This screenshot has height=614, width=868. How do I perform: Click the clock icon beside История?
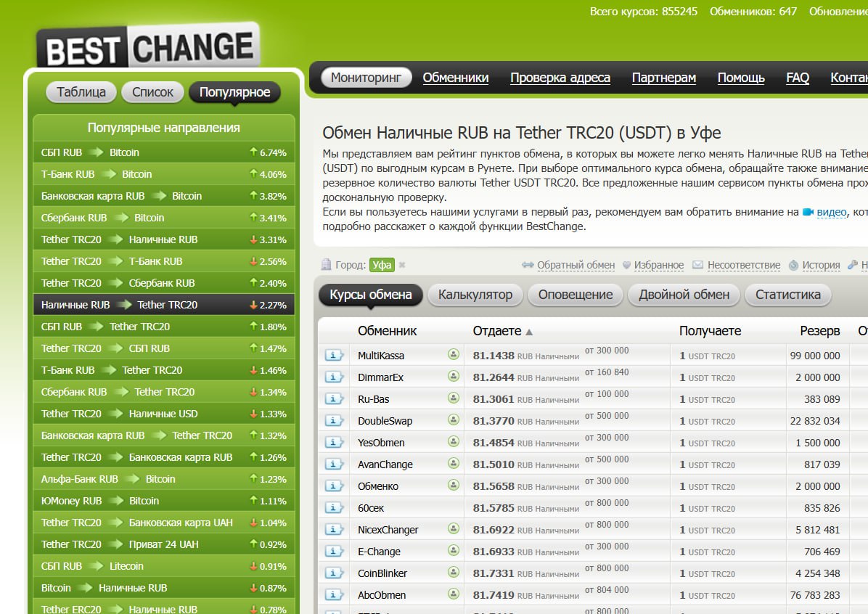pos(793,265)
